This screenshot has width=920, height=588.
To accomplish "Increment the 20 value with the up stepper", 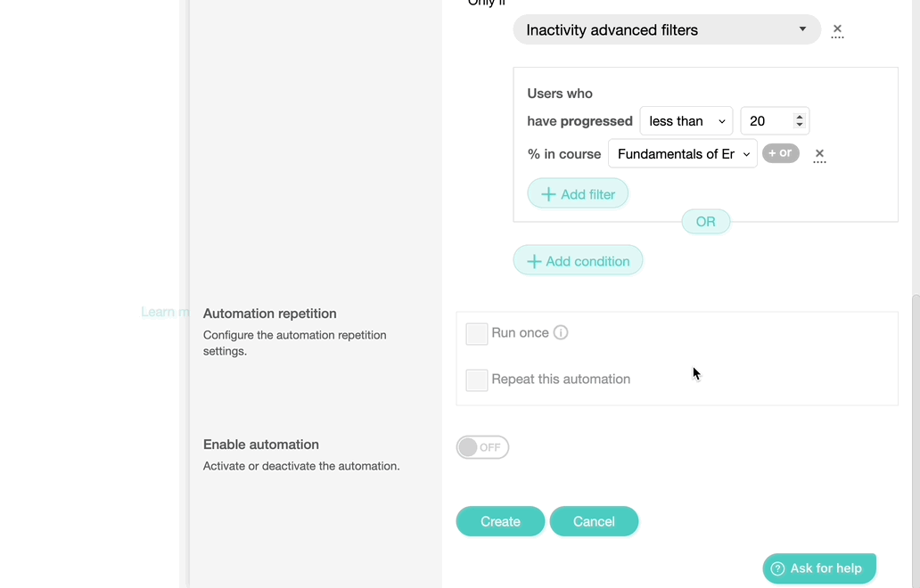I will (x=798, y=115).
